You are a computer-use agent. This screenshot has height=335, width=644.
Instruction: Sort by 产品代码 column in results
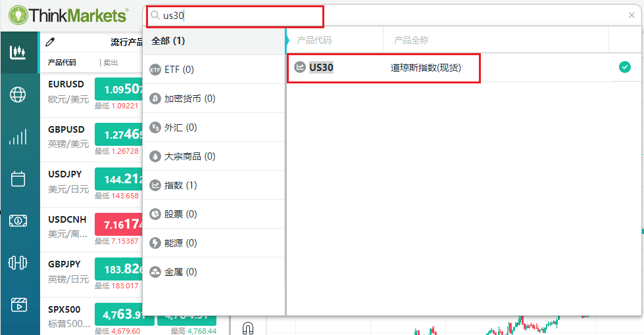click(x=314, y=40)
